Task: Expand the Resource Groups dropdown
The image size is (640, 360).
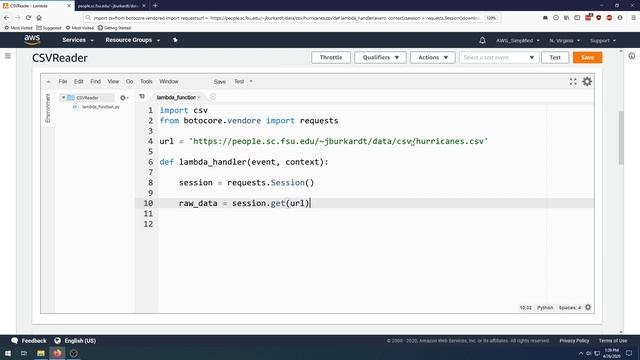Action: [x=133, y=40]
